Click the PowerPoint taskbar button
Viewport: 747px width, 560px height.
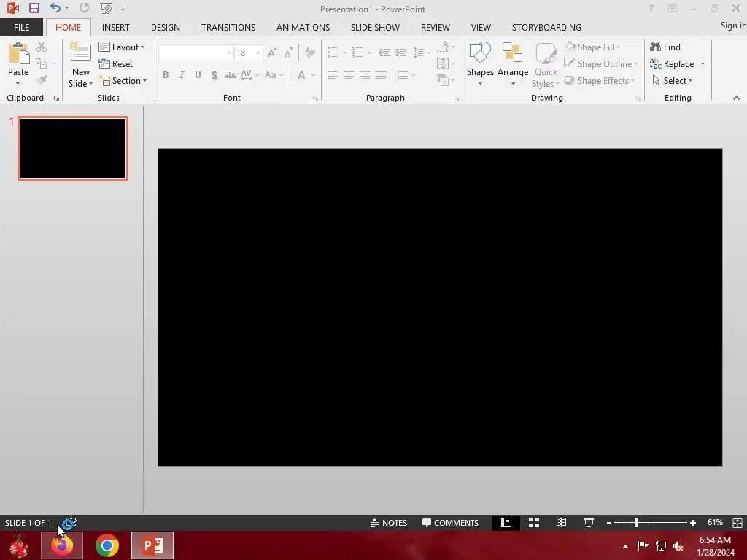click(x=152, y=545)
